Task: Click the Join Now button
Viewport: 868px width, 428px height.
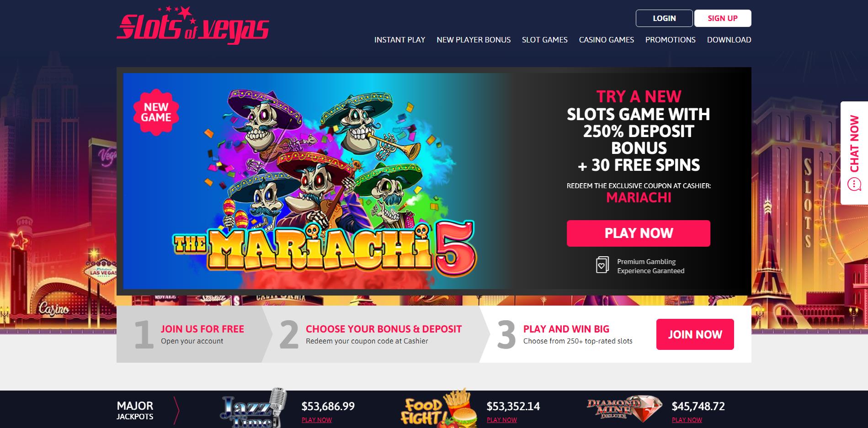Action: point(695,334)
